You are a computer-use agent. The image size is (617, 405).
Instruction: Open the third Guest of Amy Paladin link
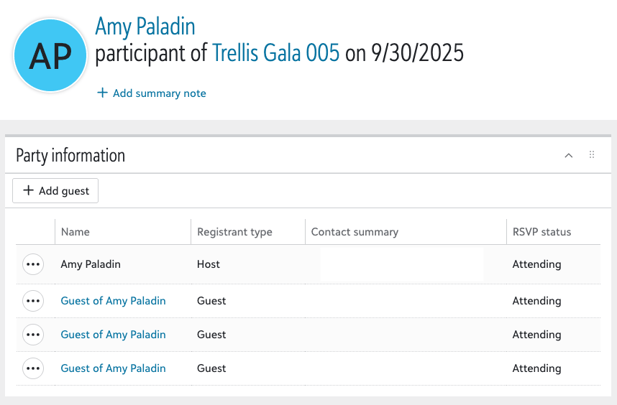pyautogui.click(x=113, y=368)
